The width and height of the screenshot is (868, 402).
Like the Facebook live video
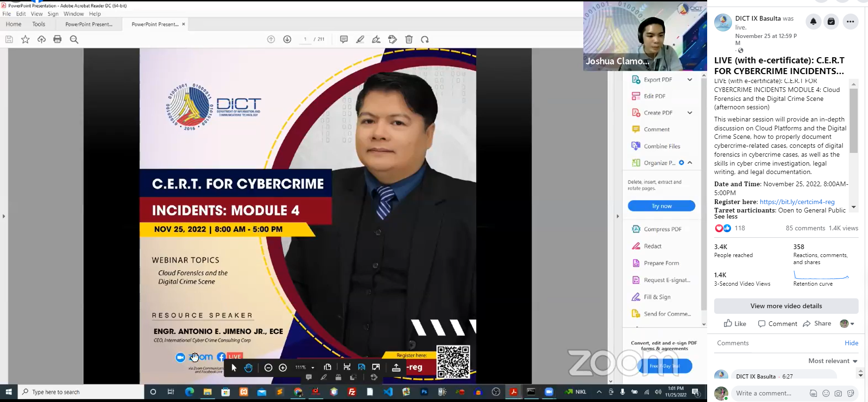[735, 324]
